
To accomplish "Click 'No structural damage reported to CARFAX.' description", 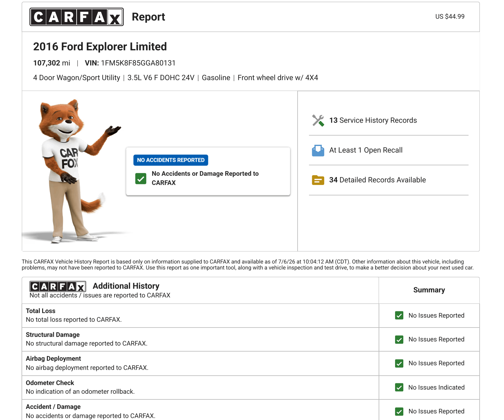I will point(86,343).
